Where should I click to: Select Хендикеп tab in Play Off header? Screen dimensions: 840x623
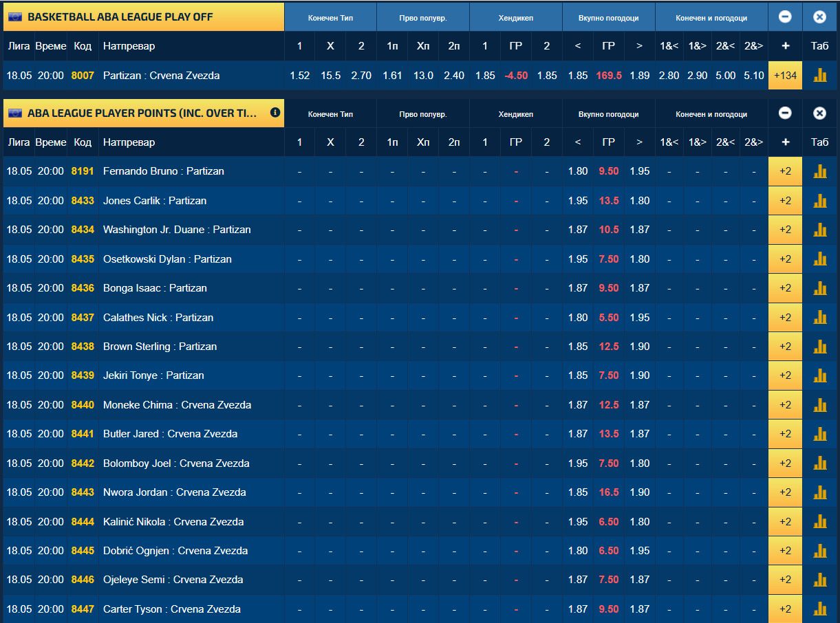(516, 17)
